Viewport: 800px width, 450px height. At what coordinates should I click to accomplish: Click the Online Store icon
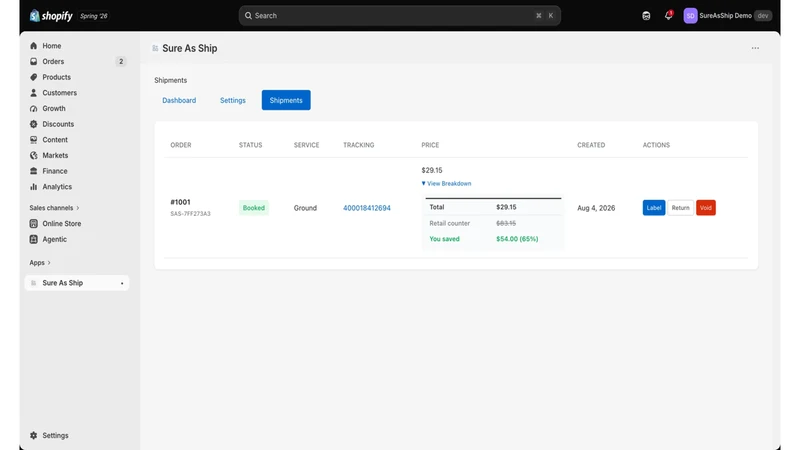[x=34, y=223]
